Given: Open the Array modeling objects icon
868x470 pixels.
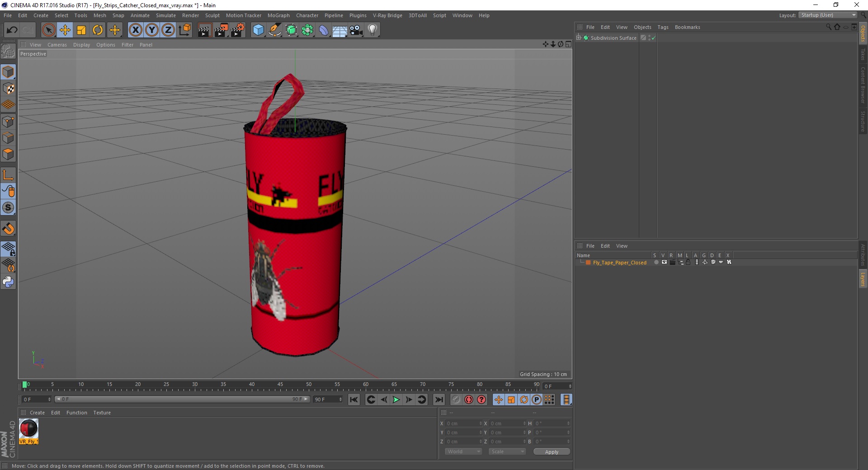Looking at the screenshot, I should [307, 30].
